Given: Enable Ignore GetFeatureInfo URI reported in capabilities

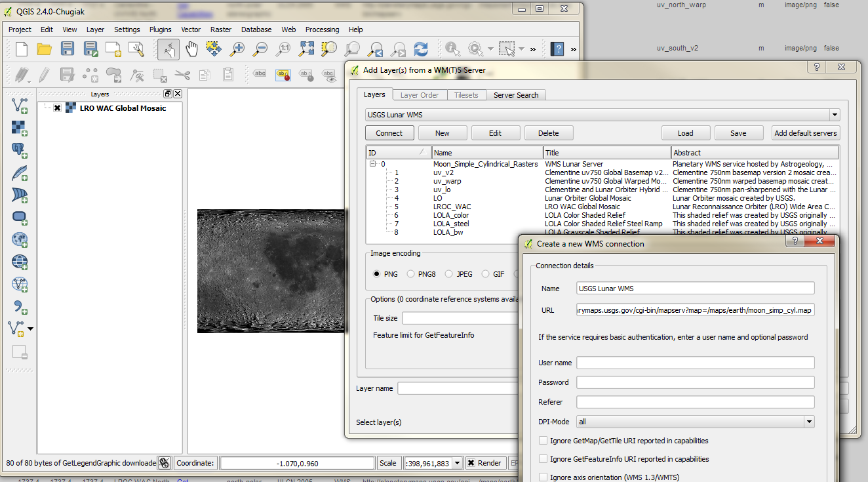Looking at the screenshot, I should (543, 459).
